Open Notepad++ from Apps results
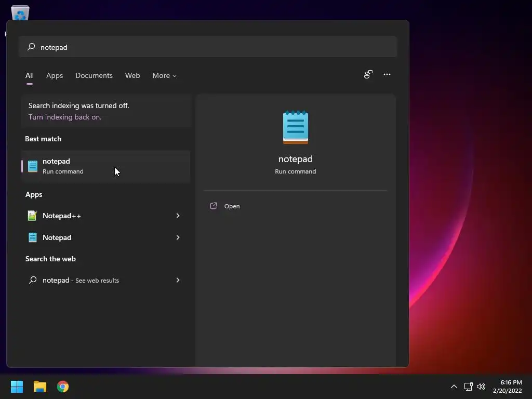The image size is (532, 399). [105, 216]
